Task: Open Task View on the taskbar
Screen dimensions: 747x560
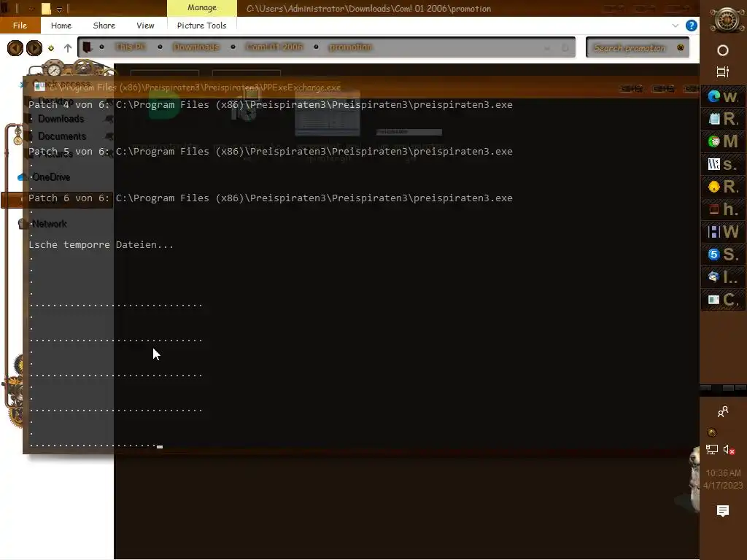Action: click(723, 72)
